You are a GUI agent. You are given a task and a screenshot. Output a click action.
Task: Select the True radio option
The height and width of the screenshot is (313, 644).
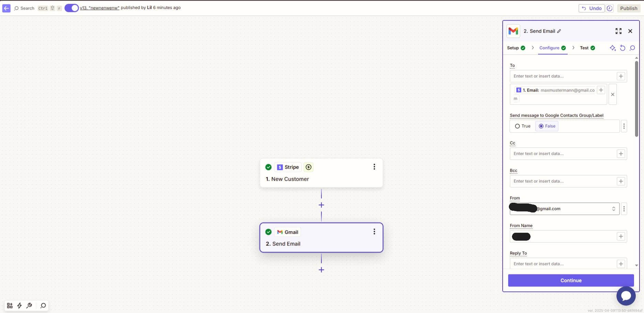523,126
